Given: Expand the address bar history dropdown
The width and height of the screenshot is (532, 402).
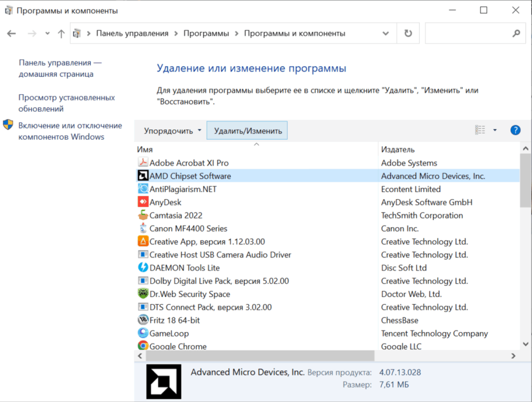Looking at the screenshot, I should [x=385, y=33].
